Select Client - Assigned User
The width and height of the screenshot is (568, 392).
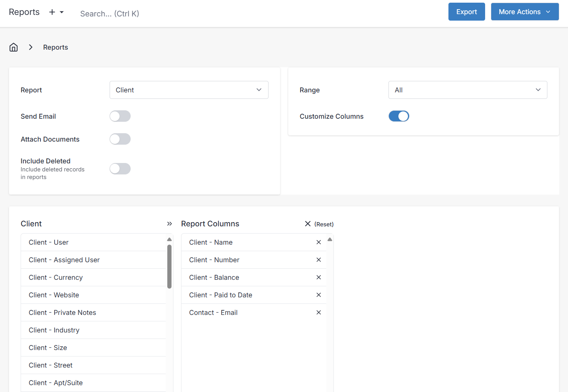[94, 260]
